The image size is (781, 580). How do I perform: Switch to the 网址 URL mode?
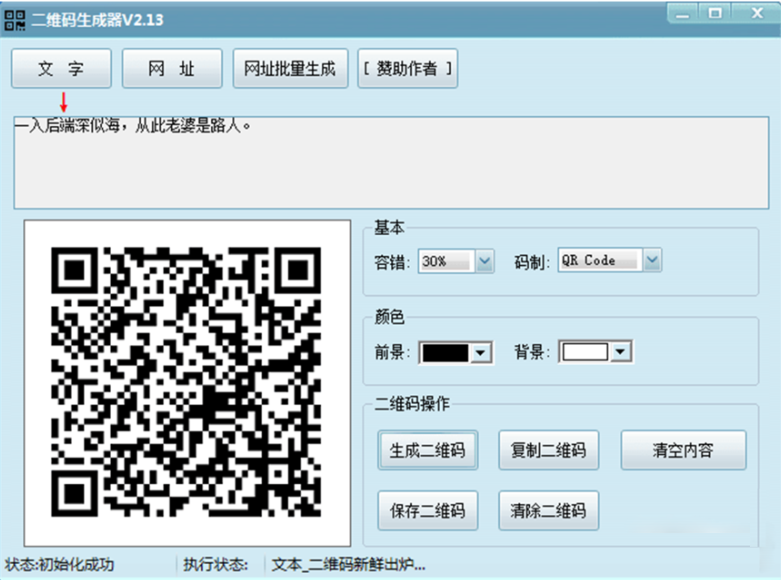pyautogui.click(x=171, y=69)
